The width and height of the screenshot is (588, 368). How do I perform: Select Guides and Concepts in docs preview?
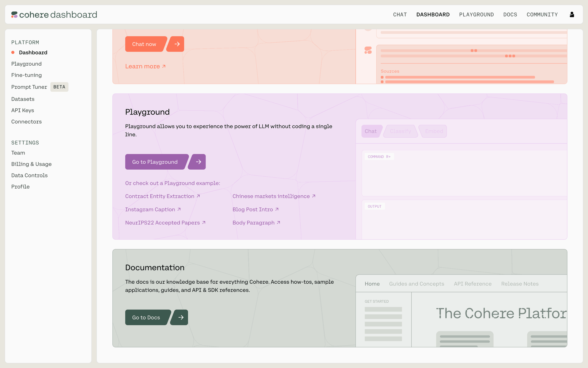click(417, 284)
